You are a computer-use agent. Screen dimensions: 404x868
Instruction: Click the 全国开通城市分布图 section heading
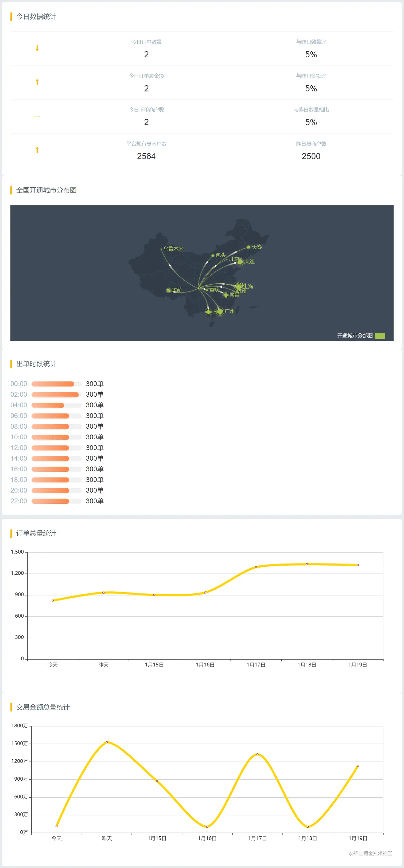[x=46, y=190]
